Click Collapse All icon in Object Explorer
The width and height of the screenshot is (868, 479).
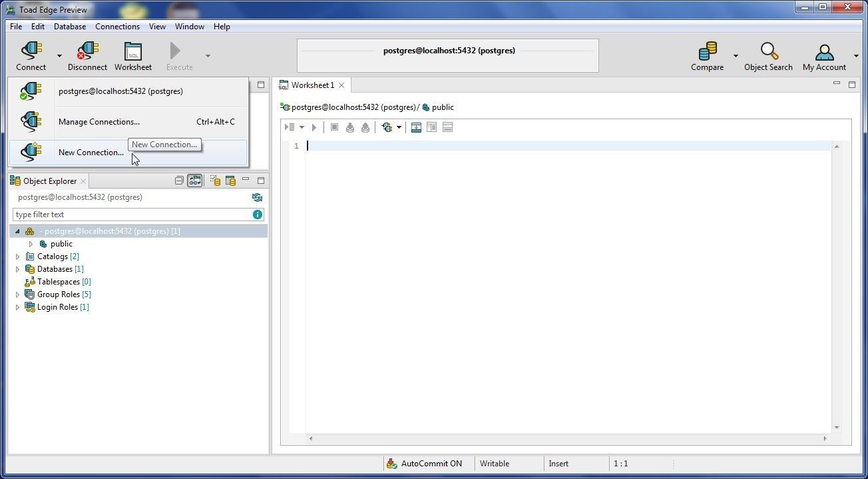click(179, 181)
